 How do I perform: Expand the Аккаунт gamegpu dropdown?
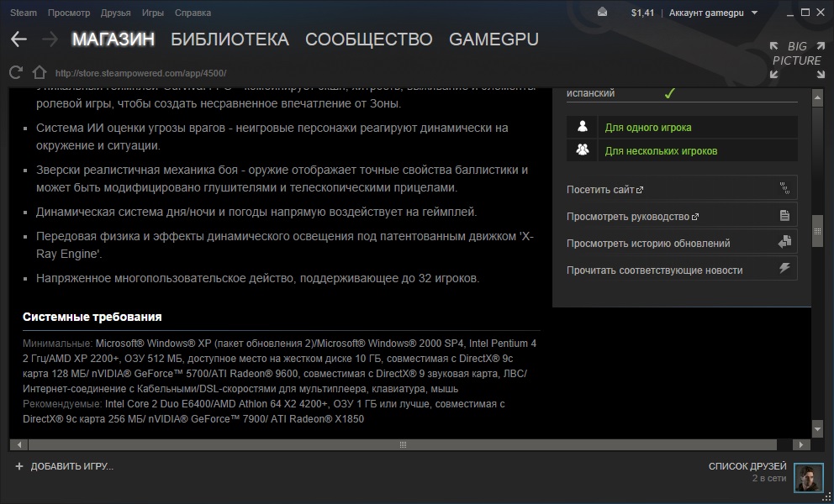[x=713, y=13]
